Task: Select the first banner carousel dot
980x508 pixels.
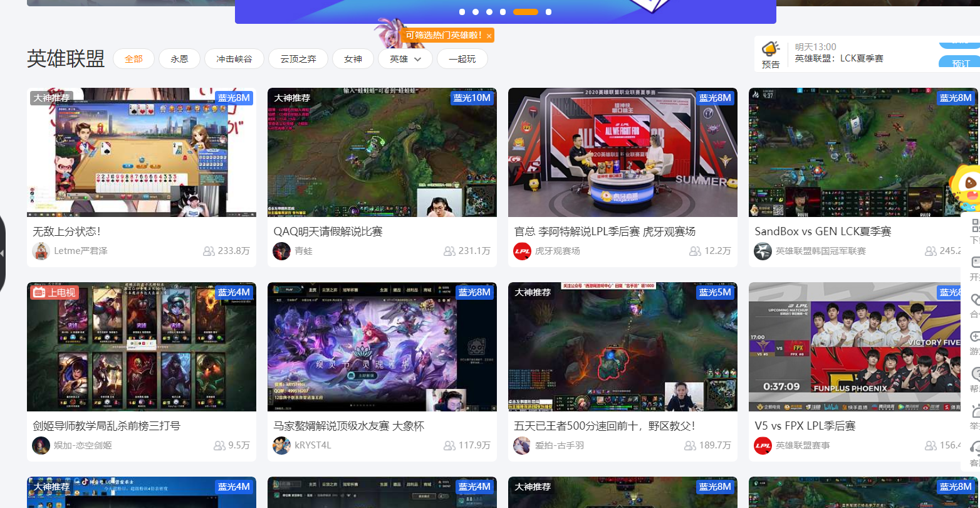Action: tap(462, 12)
